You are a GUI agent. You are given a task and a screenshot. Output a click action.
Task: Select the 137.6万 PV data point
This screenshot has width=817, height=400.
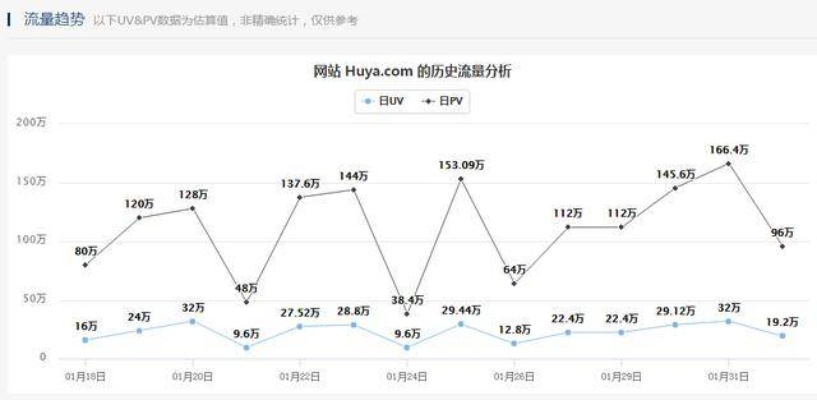click(x=300, y=197)
